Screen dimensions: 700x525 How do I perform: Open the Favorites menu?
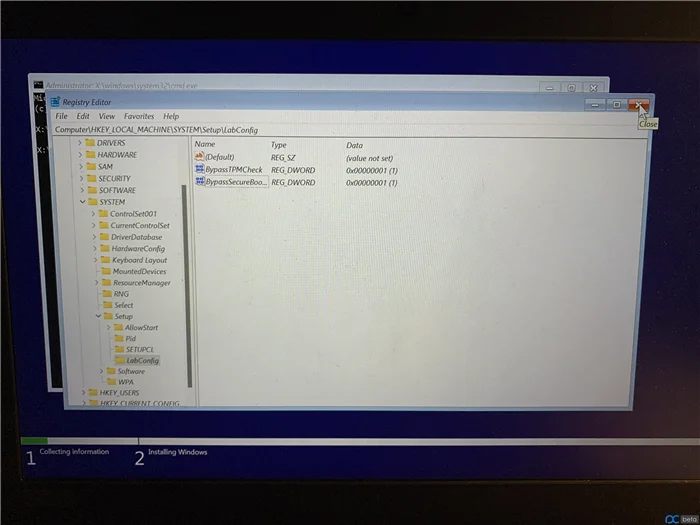pos(139,116)
